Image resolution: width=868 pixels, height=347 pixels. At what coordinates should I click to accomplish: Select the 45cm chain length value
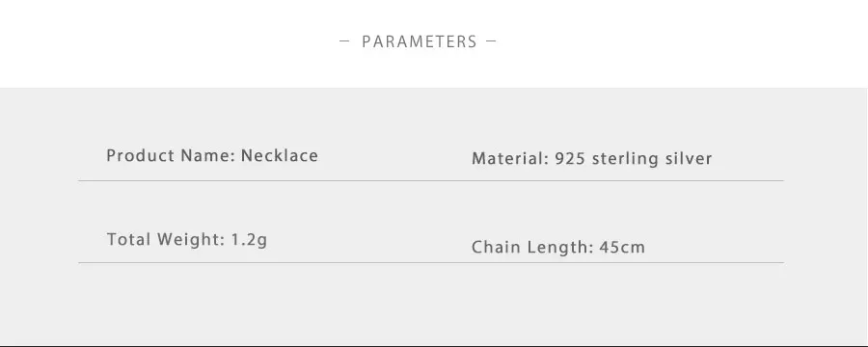click(622, 247)
